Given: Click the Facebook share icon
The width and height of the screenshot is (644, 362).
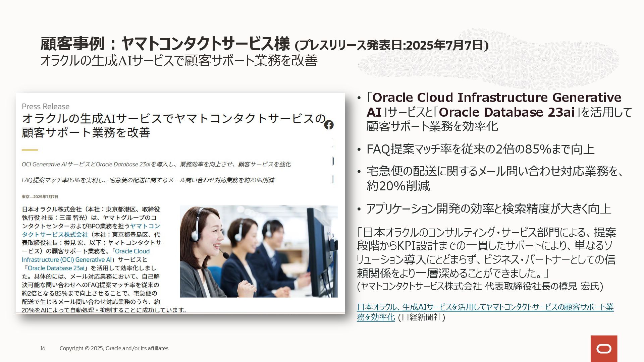Looking at the screenshot, I should point(329,125).
